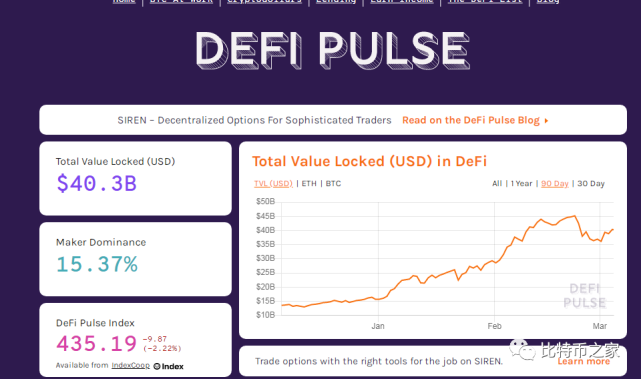Select the 30 Day time range
This screenshot has width=641, height=379.
pyautogui.click(x=591, y=184)
